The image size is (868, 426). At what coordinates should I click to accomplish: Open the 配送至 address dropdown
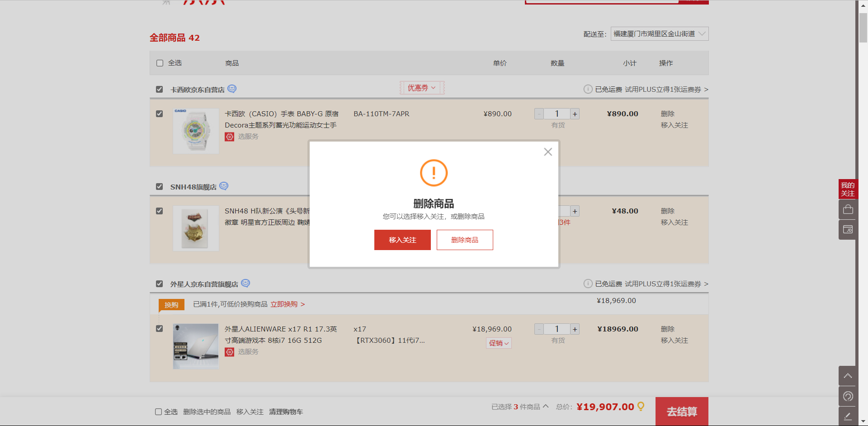click(660, 34)
